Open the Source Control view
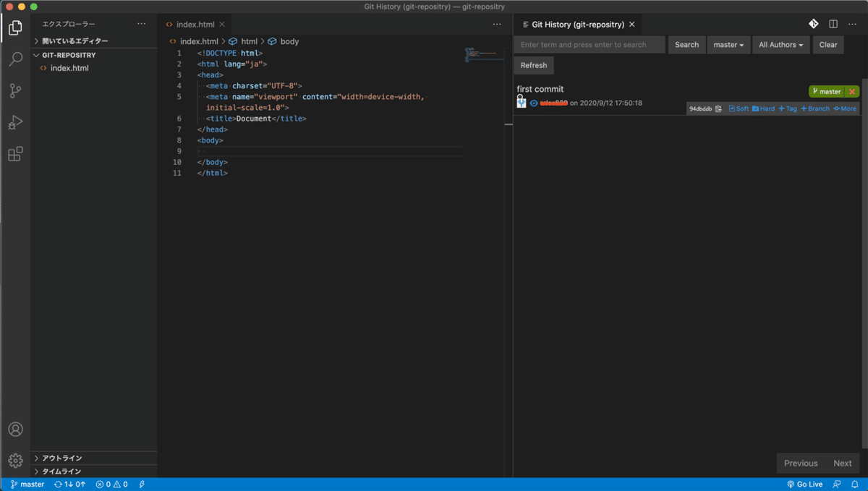 [x=15, y=91]
